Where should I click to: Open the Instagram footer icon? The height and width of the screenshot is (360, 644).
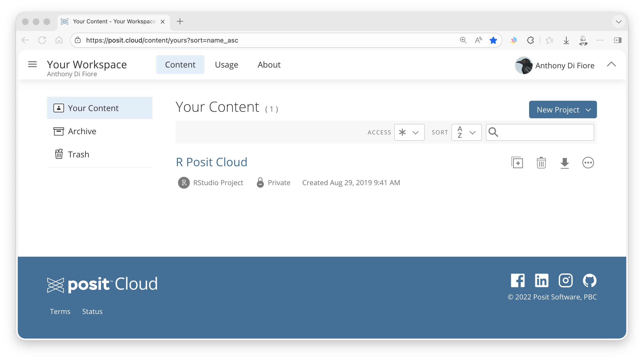tap(566, 280)
